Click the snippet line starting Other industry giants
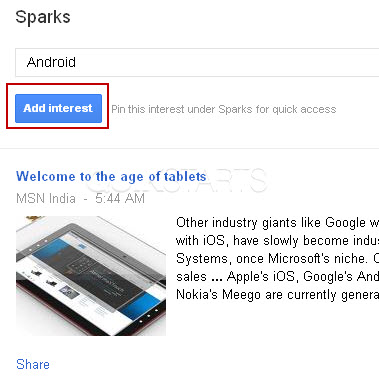379x383 pixels. (277, 222)
